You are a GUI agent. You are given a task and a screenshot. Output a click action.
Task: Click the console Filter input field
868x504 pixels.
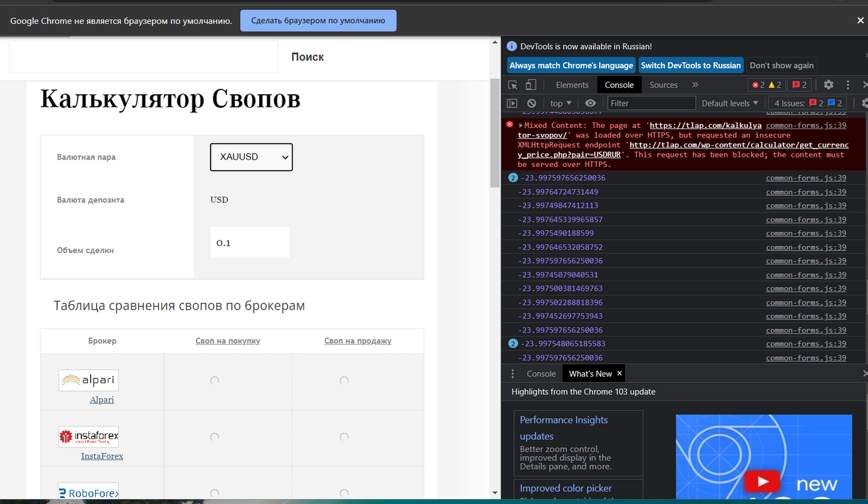[651, 103]
